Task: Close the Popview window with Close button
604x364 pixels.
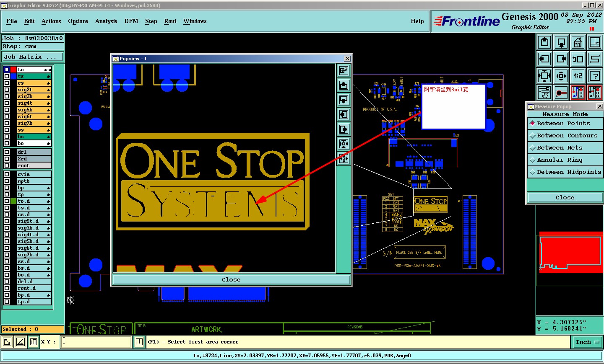Action: coord(231,279)
